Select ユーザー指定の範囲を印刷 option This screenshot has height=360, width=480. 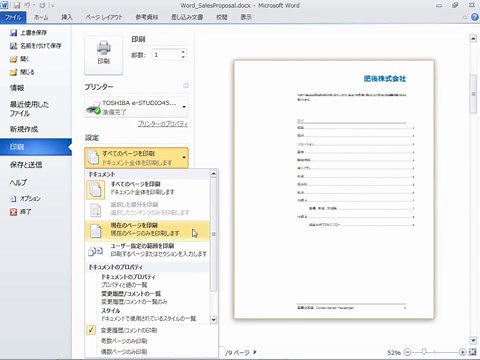point(148,250)
